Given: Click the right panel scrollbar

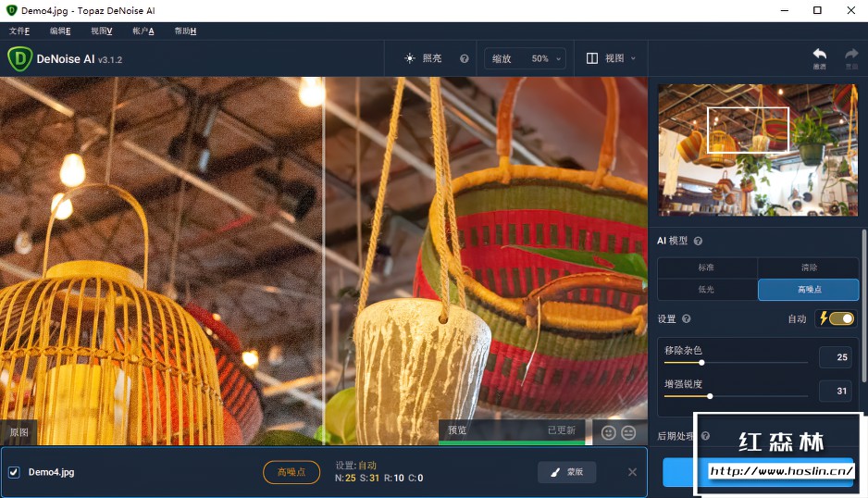Looking at the screenshot, I should click(x=863, y=305).
